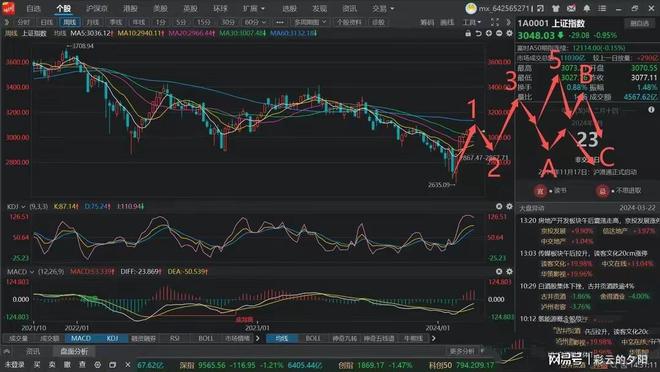Toggle the 均线 moving average overlay
The height and width of the screenshot is (372, 660).
(282, 338)
